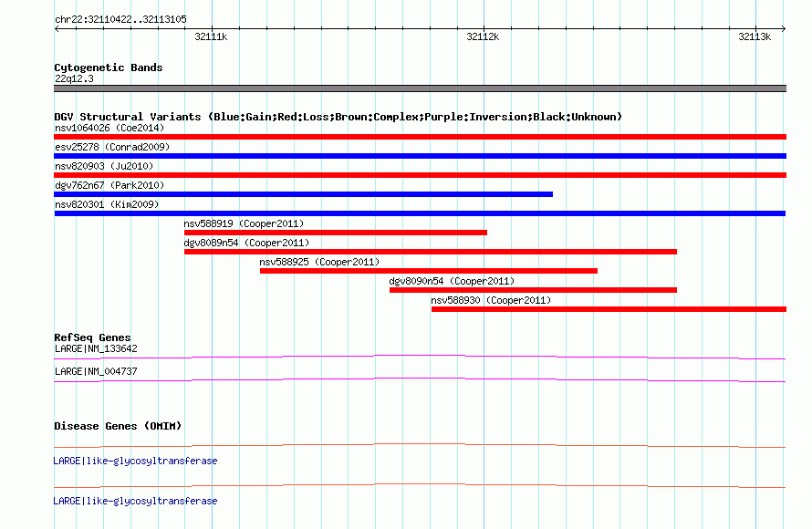Screen dimensions: 812x529
Task: Open the Cytogenetic Bands track heading
Action: (x=109, y=67)
